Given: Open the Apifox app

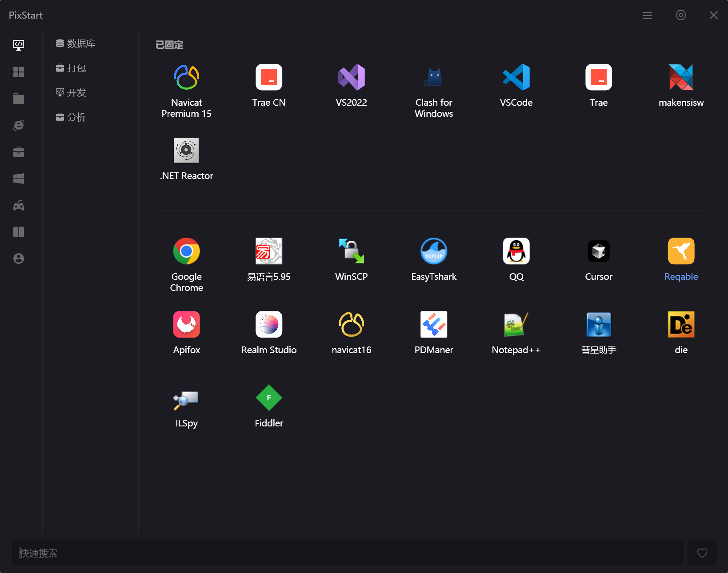Looking at the screenshot, I should [186, 325].
